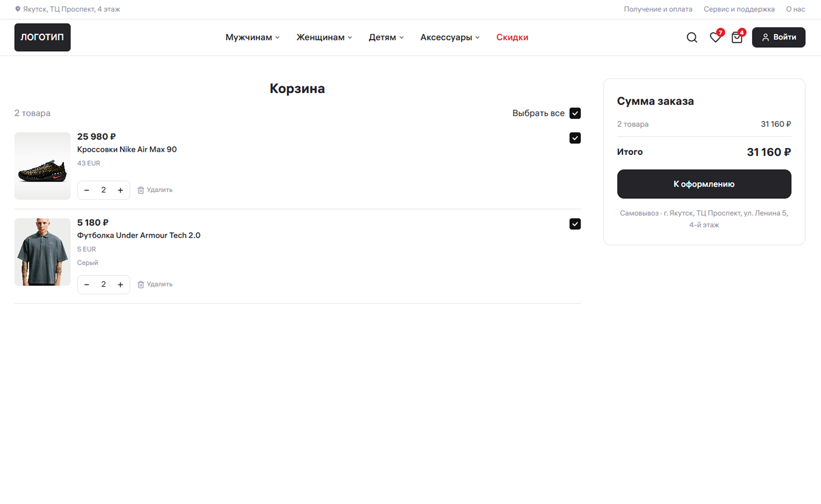Click the Войти login button
Image resolution: width=821 pixels, height=504 pixels.
pyautogui.click(x=778, y=37)
